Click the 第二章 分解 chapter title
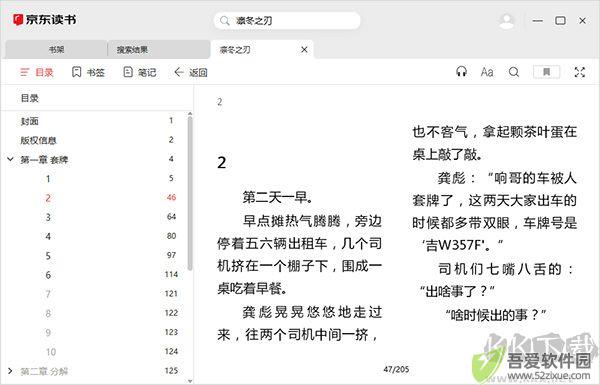Viewport: 600px width, 385px height. click(44, 371)
